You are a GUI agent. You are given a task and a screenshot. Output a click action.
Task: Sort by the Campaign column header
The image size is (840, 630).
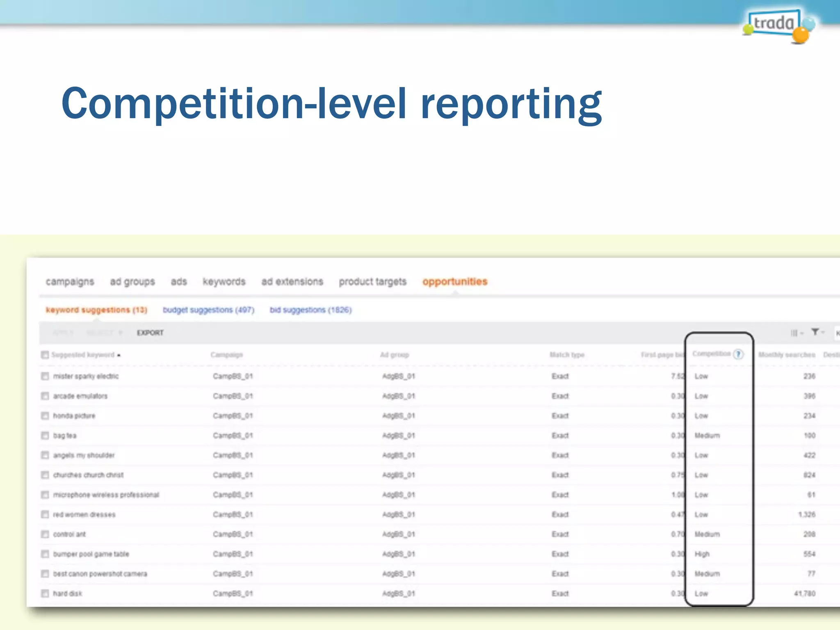point(227,355)
